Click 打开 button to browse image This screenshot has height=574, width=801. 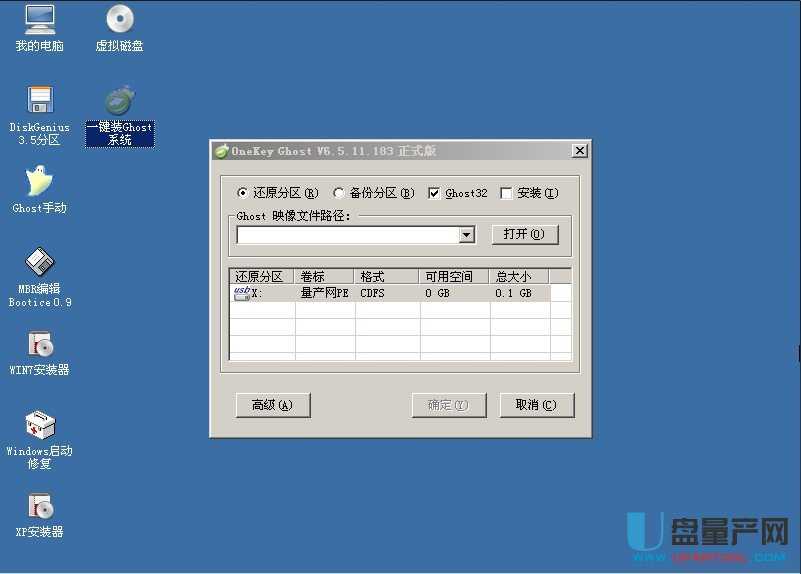(x=524, y=234)
